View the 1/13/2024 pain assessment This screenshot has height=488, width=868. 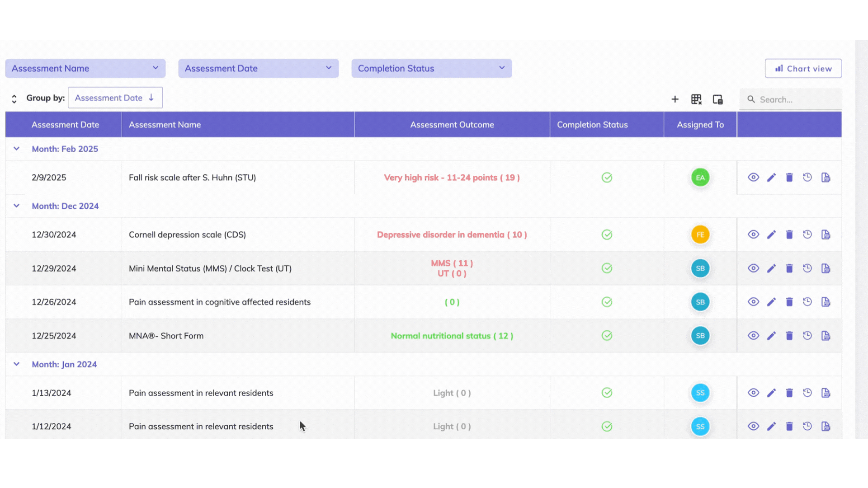(753, 393)
